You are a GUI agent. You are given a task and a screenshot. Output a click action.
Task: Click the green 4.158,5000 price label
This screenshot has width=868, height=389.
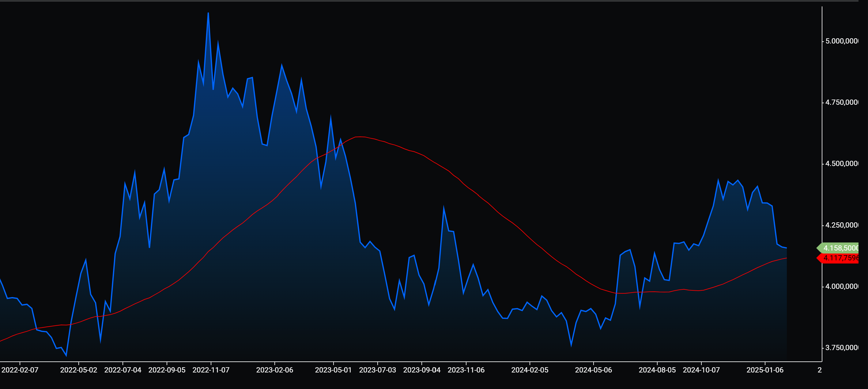coord(838,248)
